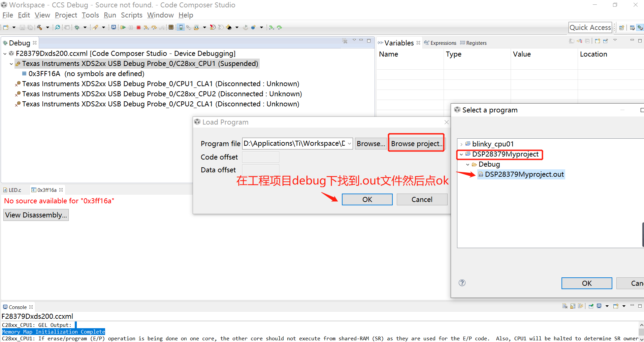Click the Browse project button

(x=416, y=143)
